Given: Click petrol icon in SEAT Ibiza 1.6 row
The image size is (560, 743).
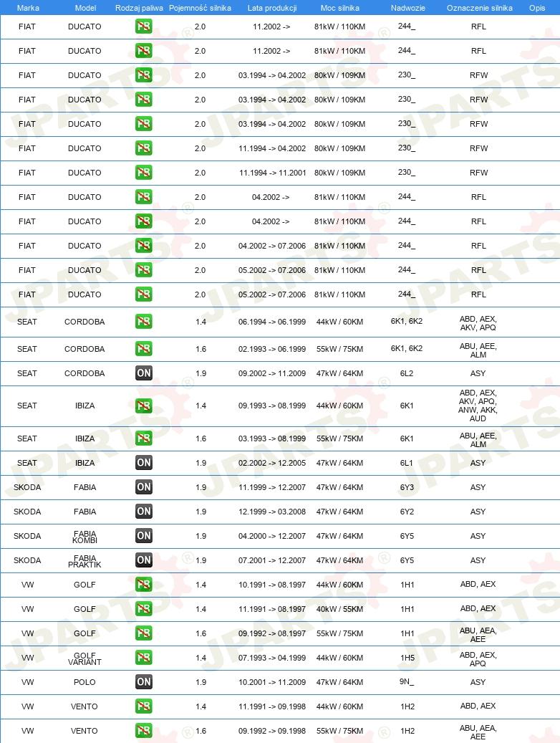Looking at the screenshot, I should click(143, 438).
